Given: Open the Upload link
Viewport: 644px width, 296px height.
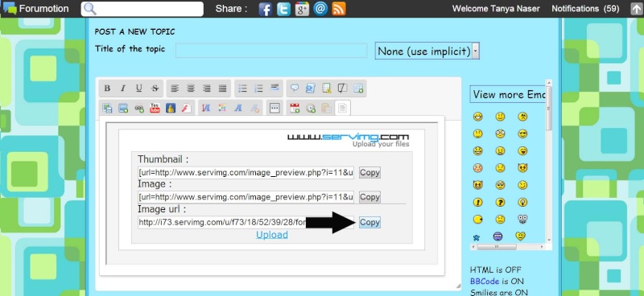Looking at the screenshot, I should pyautogui.click(x=272, y=235).
